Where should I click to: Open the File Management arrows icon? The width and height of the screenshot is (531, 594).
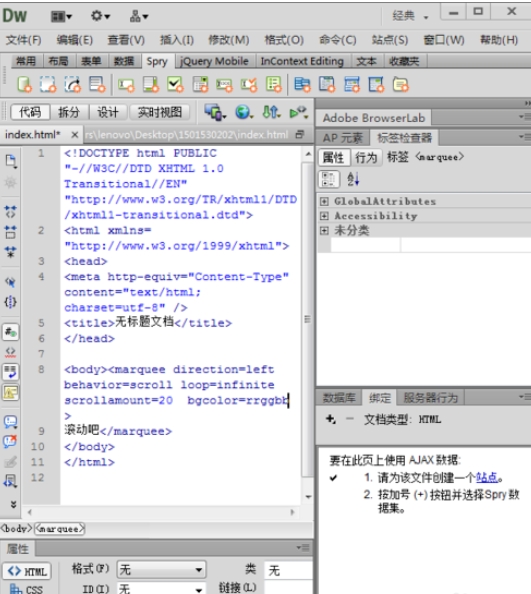[x=271, y=112]
